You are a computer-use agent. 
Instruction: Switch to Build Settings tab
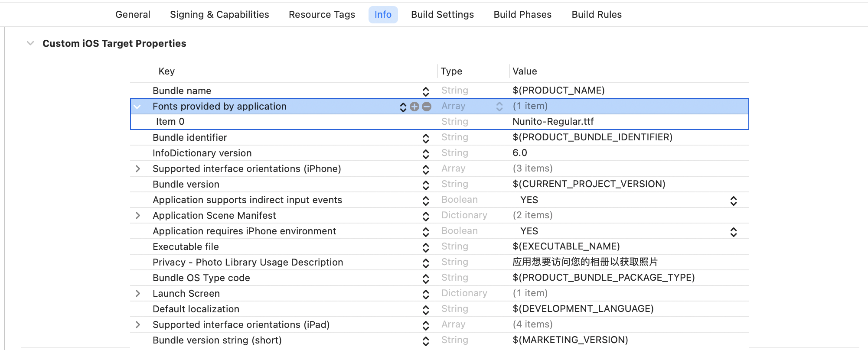[442, 15]
